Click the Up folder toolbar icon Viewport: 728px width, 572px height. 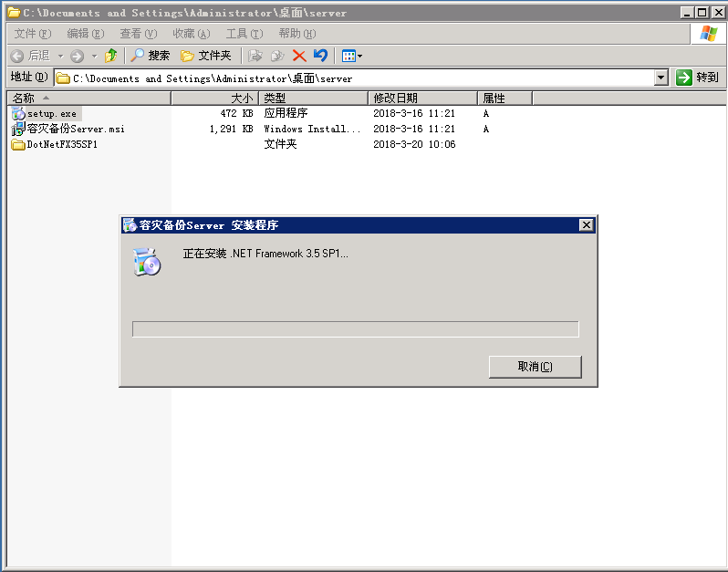[x=110, y=56]
